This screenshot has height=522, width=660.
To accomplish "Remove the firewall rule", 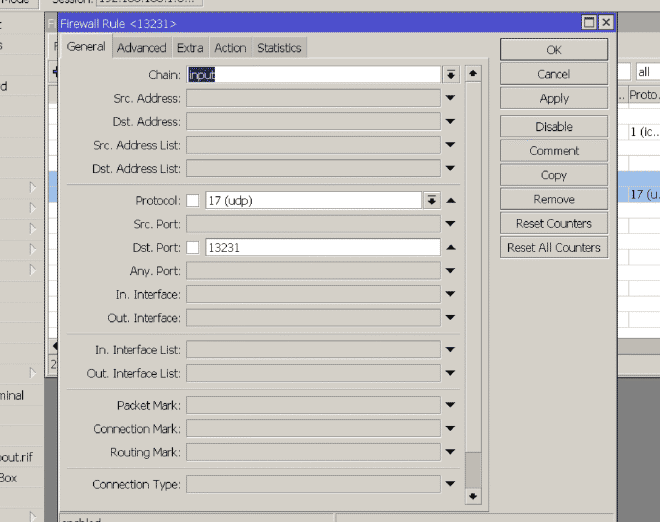I will (x=554, y=199).
